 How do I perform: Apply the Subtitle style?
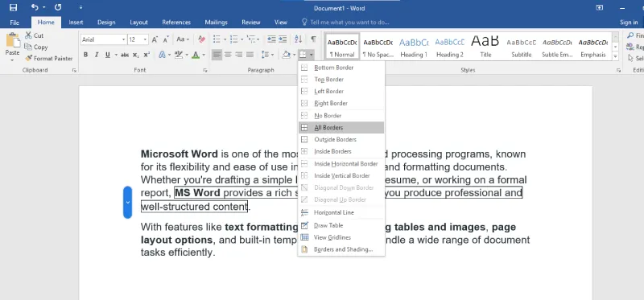point(521,47)
